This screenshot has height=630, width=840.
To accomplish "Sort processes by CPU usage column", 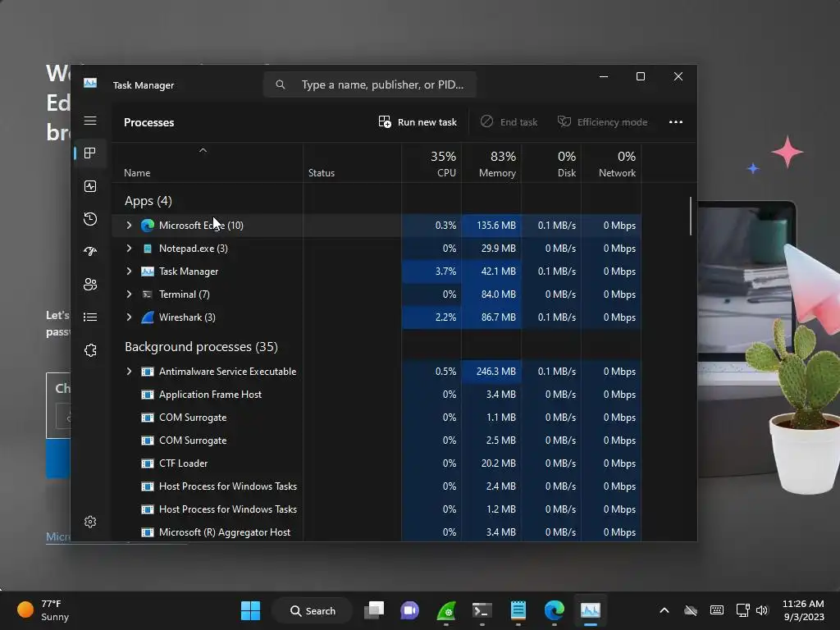I will (x=431, y=164).
